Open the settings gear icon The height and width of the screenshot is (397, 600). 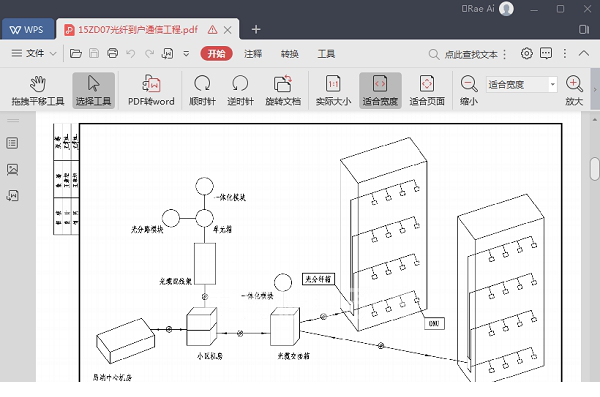click(x=527, y=53)
